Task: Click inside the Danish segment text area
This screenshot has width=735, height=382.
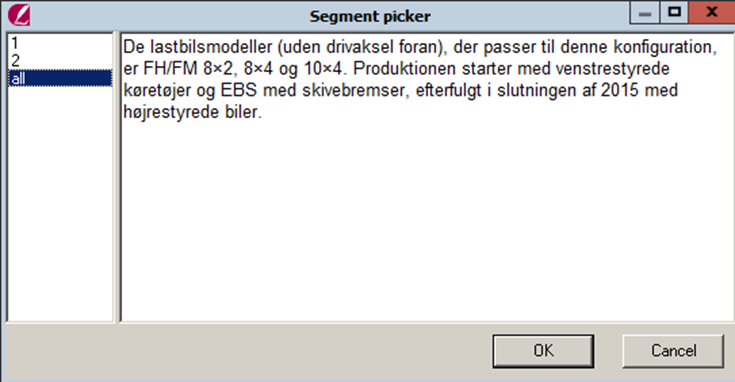Action: (x=427, y=177)
